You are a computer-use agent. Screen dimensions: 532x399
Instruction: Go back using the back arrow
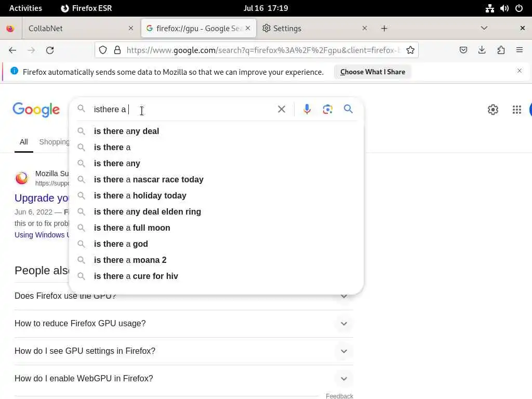click(x=12, y=50)
